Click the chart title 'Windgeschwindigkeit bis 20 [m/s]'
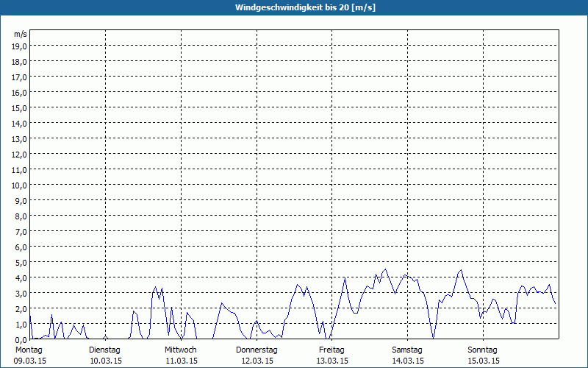Screen dimensions: 588x368 305,7
